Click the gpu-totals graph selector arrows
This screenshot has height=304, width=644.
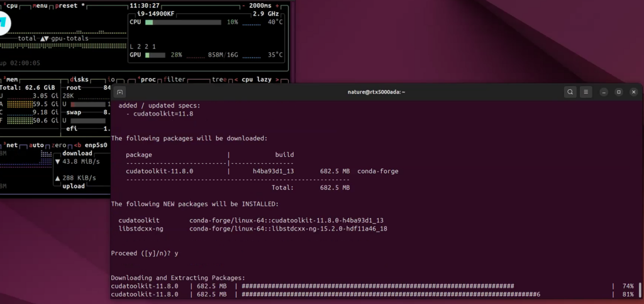pyautogui.click(x=44, y=38)
